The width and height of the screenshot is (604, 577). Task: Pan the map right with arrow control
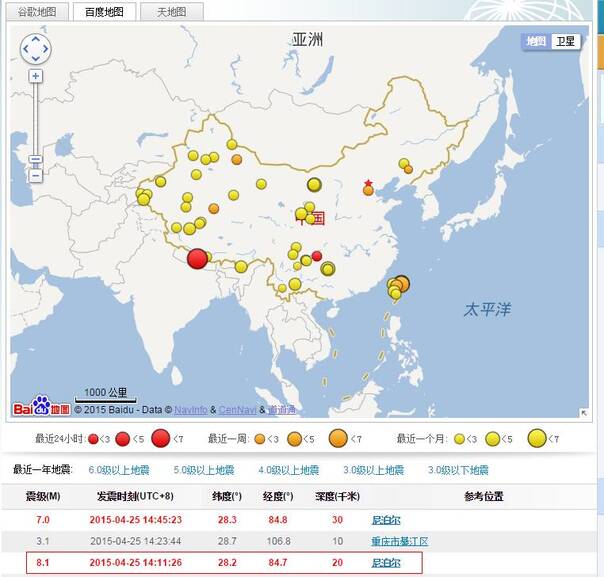pyautogui.click(x=45, y=48)
